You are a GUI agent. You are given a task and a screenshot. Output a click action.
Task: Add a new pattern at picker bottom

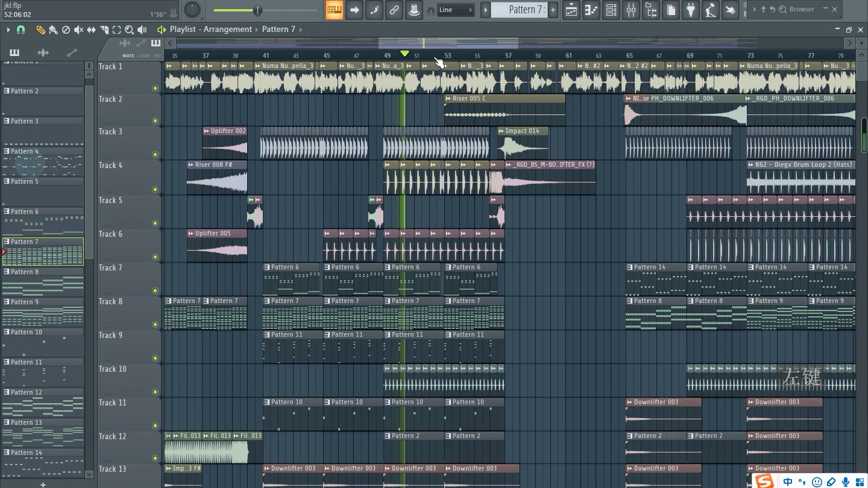pyautogui.click(x=43, y=484)
